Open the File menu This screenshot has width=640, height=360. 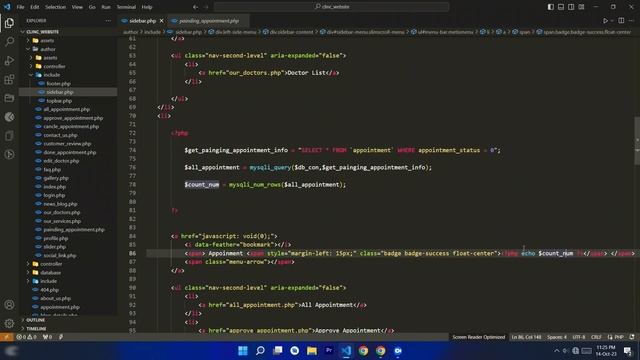point(20,7)
